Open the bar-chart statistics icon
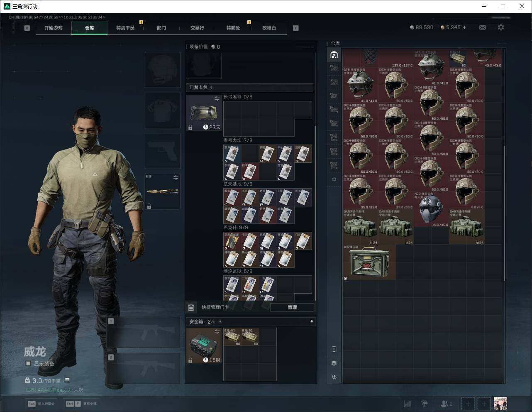Image resolution: width=532 pixels, height=412 pixels. click(408, 404)
